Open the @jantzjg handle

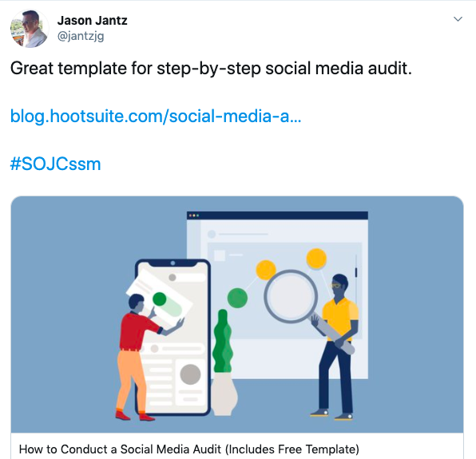click(x=81, y=36)
